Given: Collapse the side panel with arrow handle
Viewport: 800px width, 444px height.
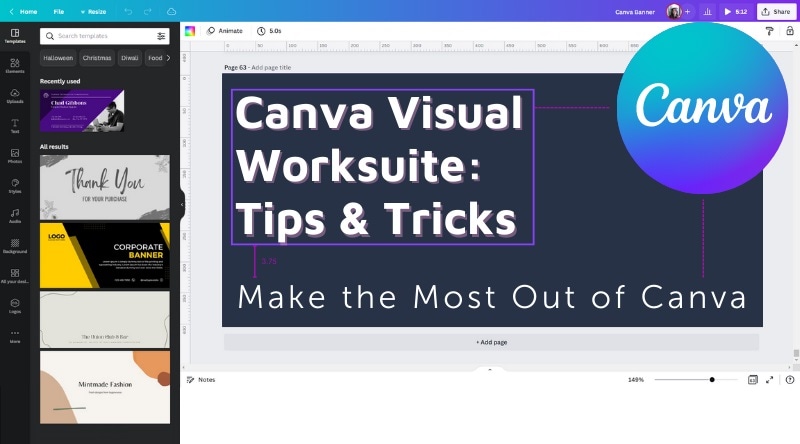Looking at the screenshot, I should tap(182, 204).
